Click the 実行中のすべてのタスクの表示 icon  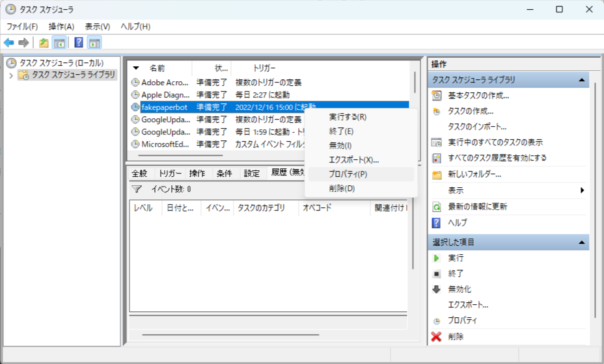(x=437, y=142)
